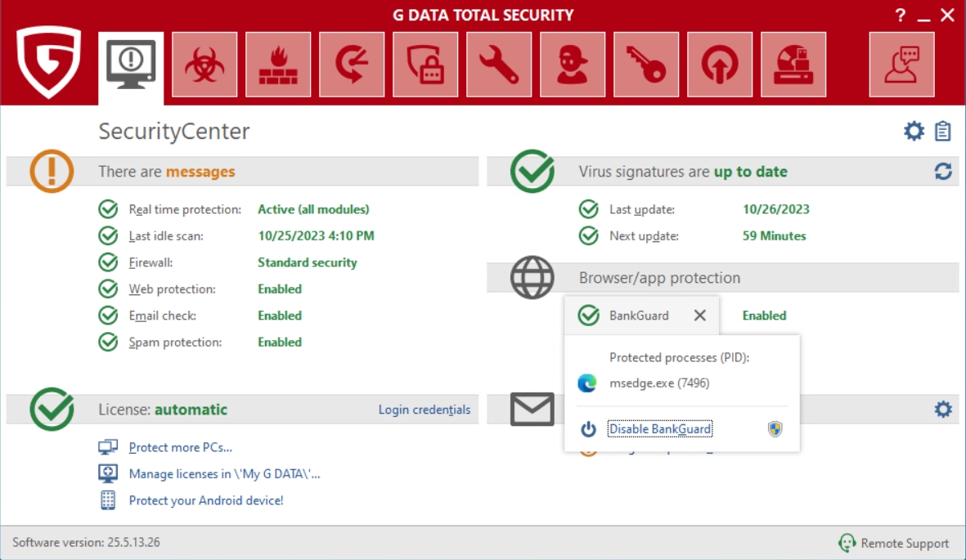This screenshot has width=966, height=560.
Task: Open Real time protection options
Action: click(185, 209)
